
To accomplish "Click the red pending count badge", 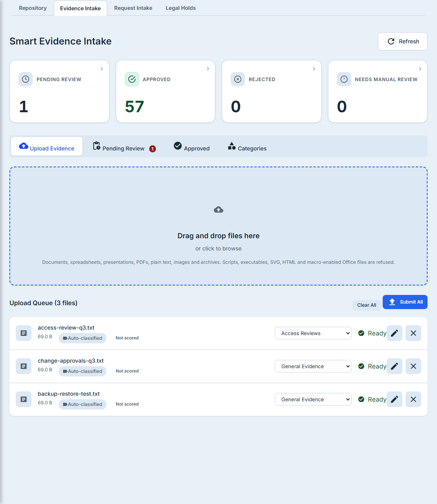I will 152,149.
